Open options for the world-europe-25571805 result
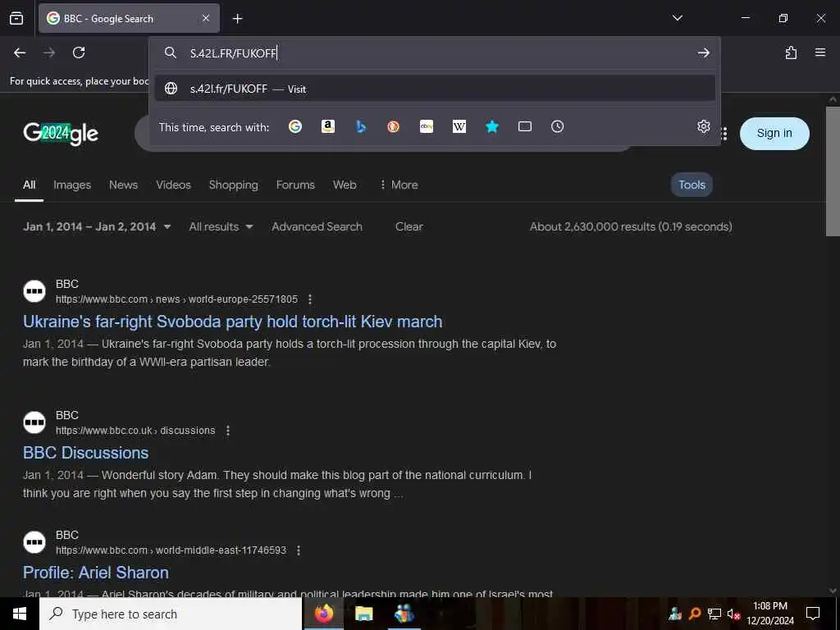Viewport: 840px width, 630px height. tap(309, 299)
